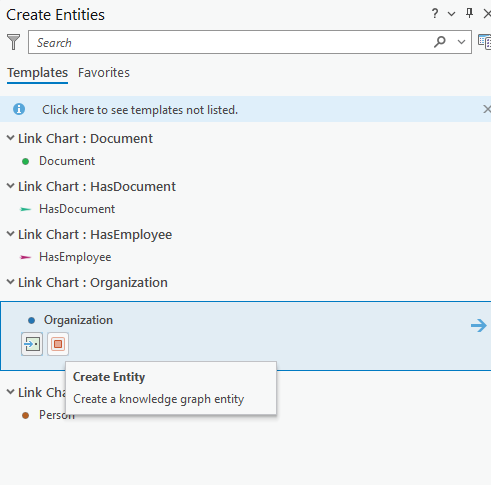Viewport: 493px width, 485px height.
Task: Toggle the auto-hide pin icon
Action: click(x=469, y=13)
